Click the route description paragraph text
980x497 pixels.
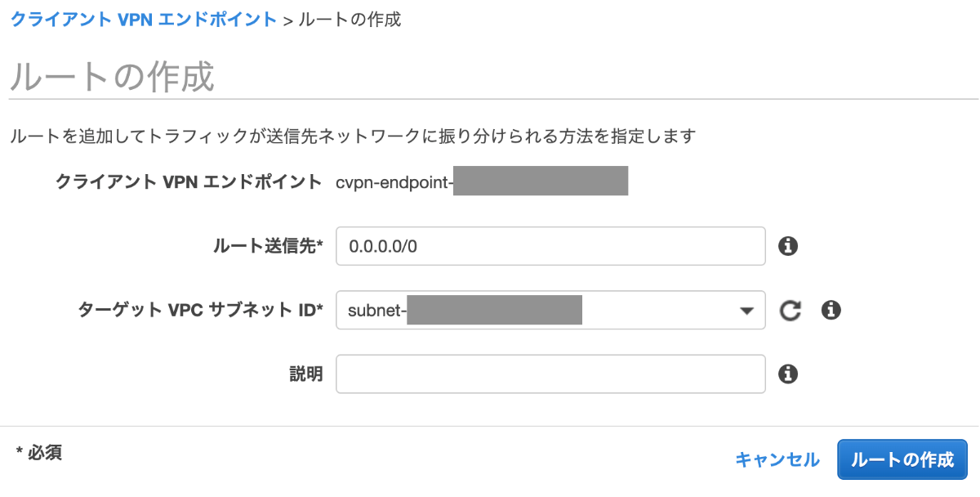pyautogui.click(x=352, y=136)
